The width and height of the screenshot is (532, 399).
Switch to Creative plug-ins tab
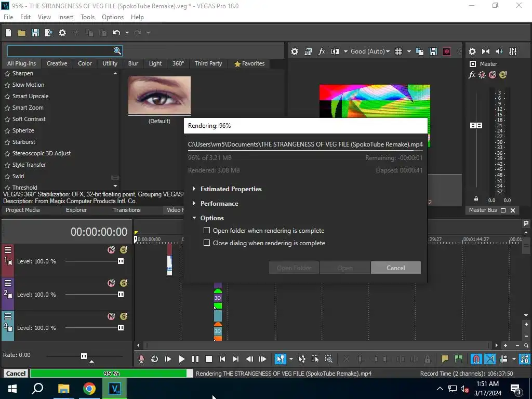click(x=57, y=63)
